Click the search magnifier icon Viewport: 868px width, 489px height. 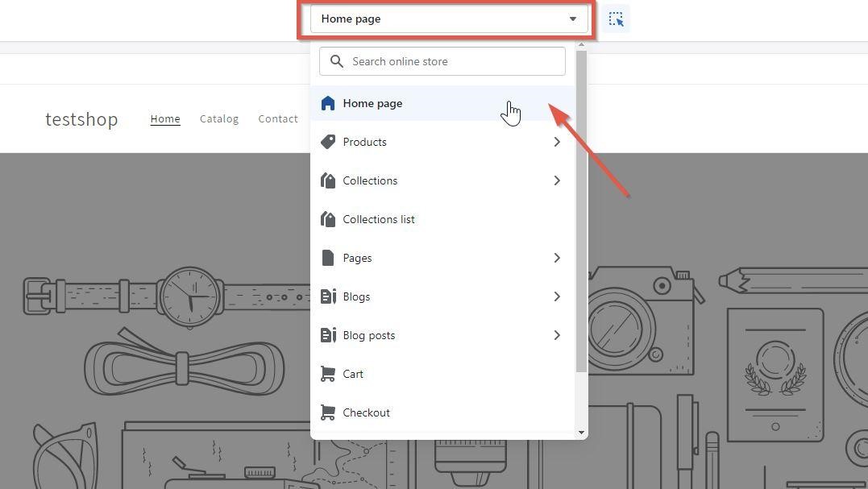click(337, 60)
